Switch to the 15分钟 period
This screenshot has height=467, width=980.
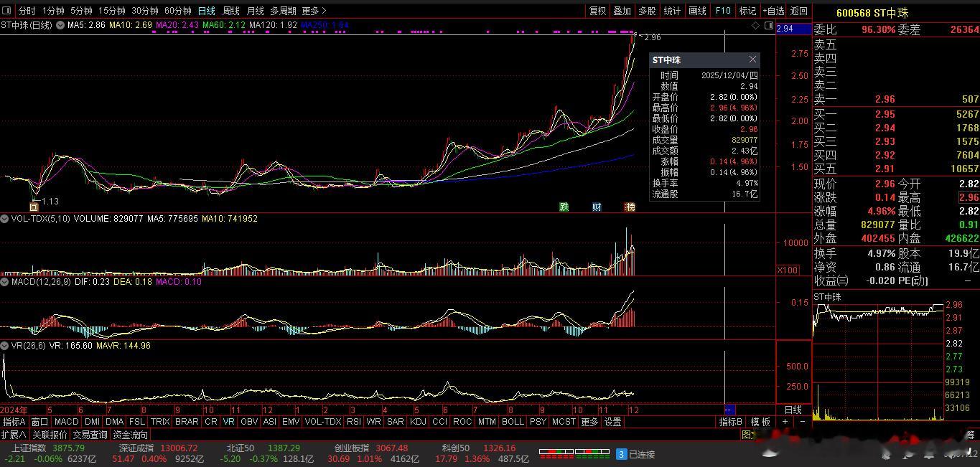[112, 11]
